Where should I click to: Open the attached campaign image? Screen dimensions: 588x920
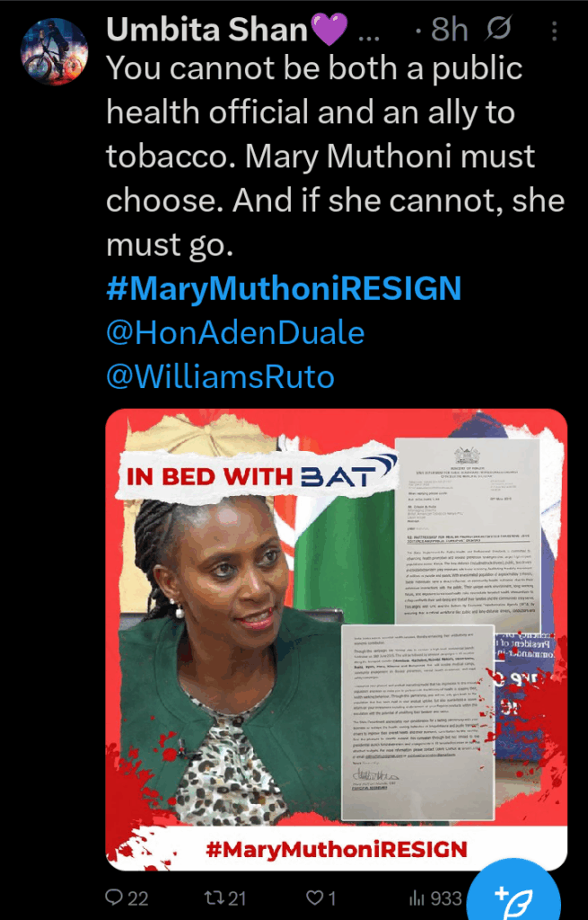coord(337,639)
